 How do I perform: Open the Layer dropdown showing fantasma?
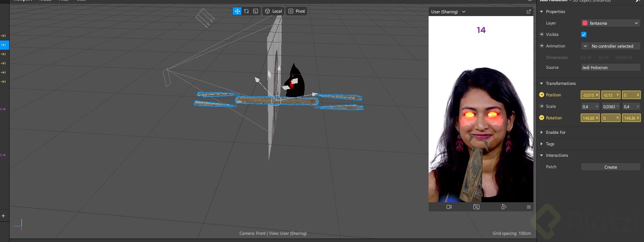(611, 23)
